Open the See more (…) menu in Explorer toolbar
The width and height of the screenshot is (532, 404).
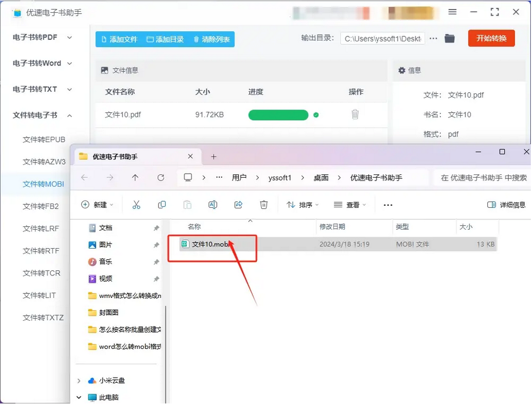[x=388, y=205]
